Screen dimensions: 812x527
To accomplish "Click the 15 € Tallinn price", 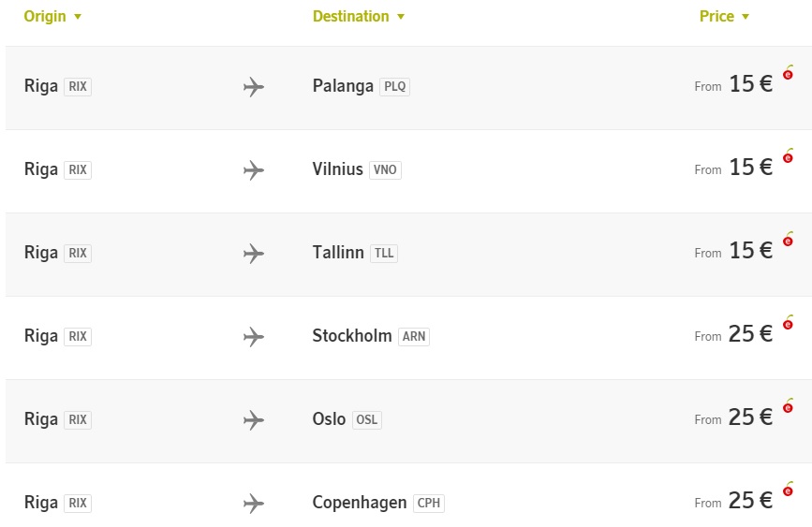I will (751, 251).
